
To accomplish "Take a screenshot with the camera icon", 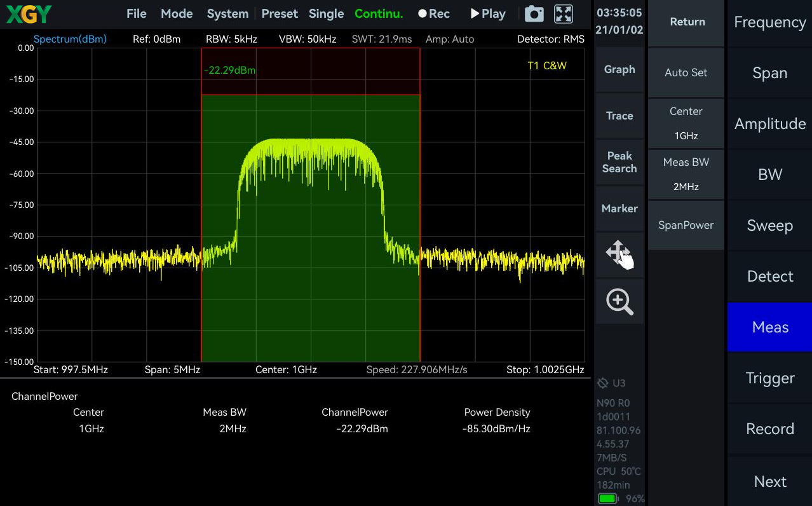I will (x=534, y=14).
